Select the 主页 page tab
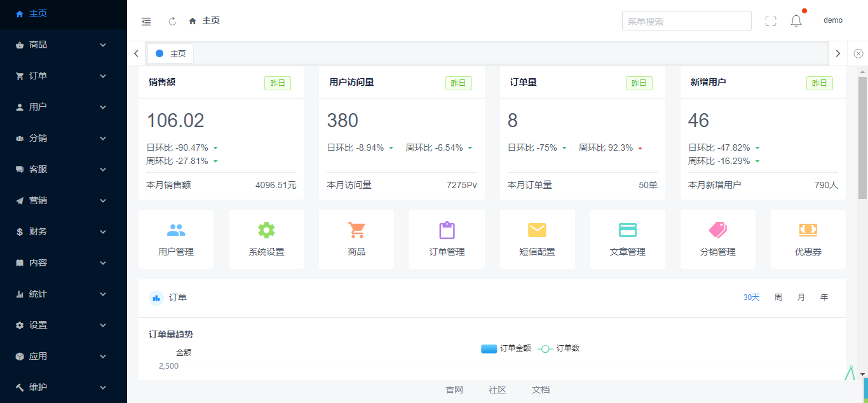 171,54
